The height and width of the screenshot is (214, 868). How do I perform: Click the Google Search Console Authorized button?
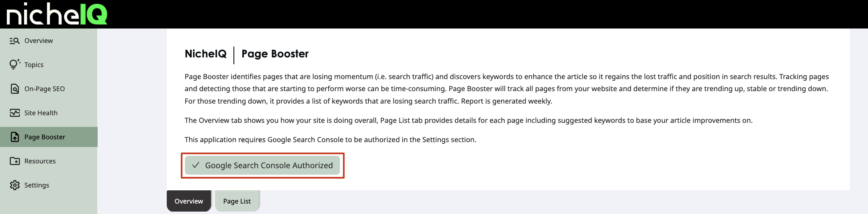262,165
